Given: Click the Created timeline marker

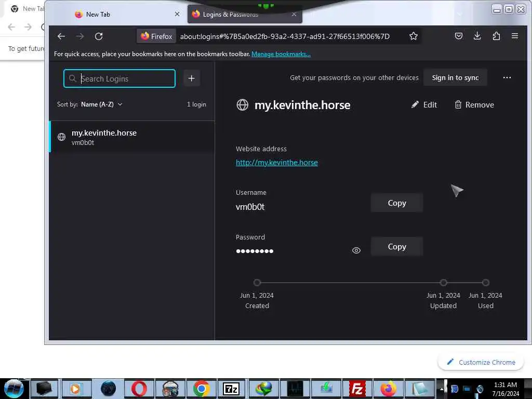Looking at the screenshot, I should [257, 282].
